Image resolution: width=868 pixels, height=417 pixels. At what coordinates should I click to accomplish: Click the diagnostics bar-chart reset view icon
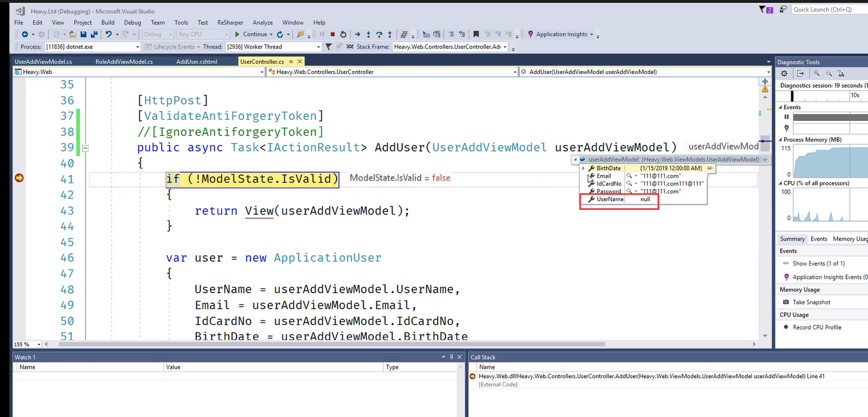pyautogui.click(x=841, y=73)
